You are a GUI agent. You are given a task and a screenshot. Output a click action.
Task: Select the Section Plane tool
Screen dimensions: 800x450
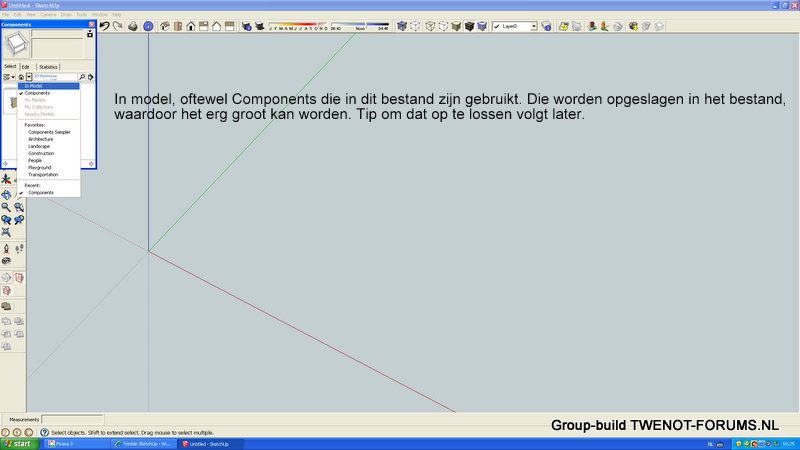(6, 278)
